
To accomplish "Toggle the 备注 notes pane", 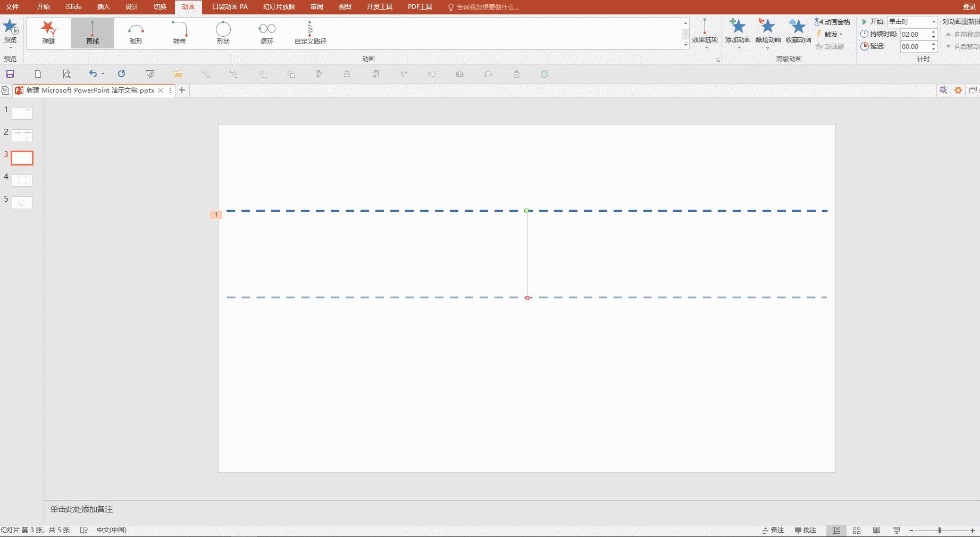I will 773,530.
